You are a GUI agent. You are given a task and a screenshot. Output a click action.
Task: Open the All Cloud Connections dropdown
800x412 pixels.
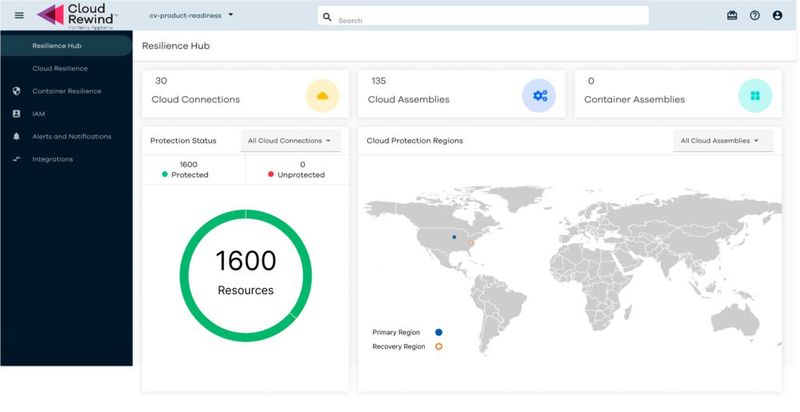[x=291, y=141]
